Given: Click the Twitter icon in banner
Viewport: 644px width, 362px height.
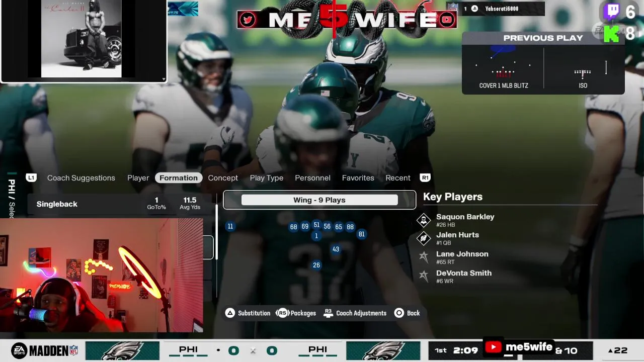Looking at the screenshot, I should [x=247, y=20].
